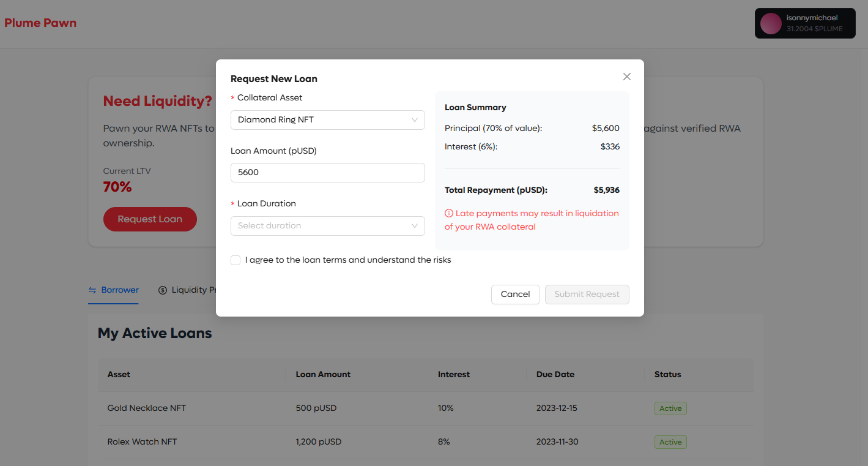Select the Rolex Watch NFT loan row

click(x=426, y=442)
